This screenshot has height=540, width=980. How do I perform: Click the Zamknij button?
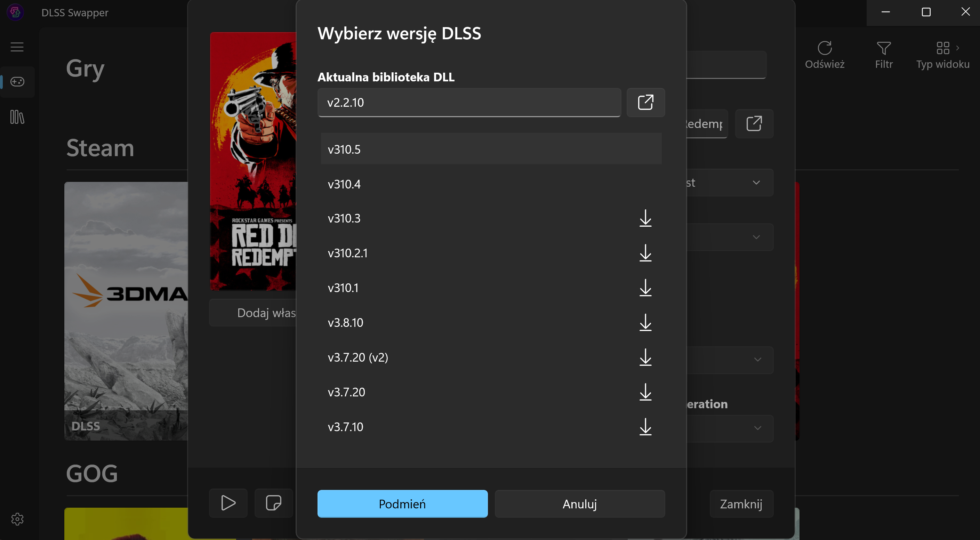[741, 504]
